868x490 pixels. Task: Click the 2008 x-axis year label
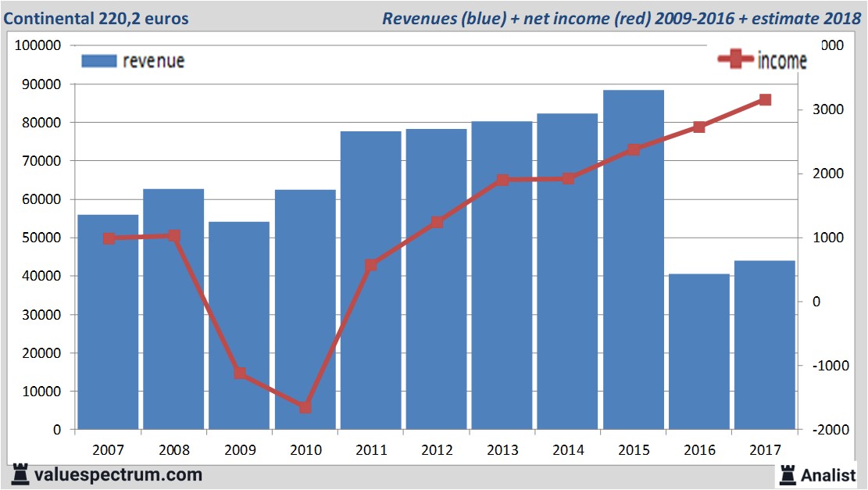click(x=173, y=449)
